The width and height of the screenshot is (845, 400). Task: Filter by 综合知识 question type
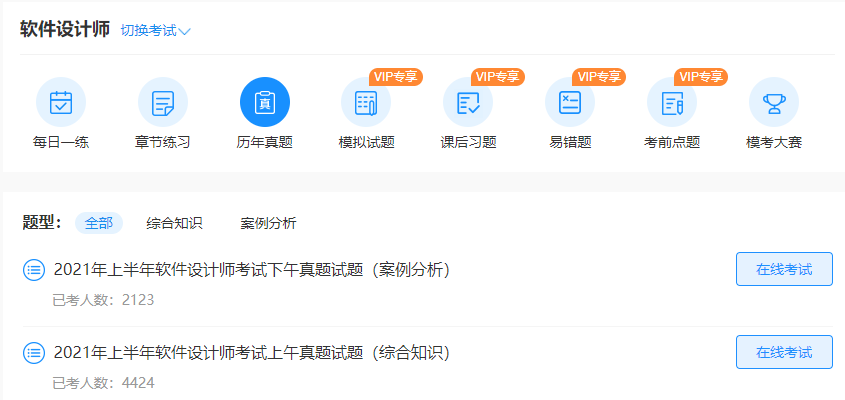174,223
